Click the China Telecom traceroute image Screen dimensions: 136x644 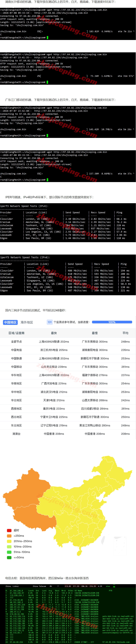(x=68, y=614)
